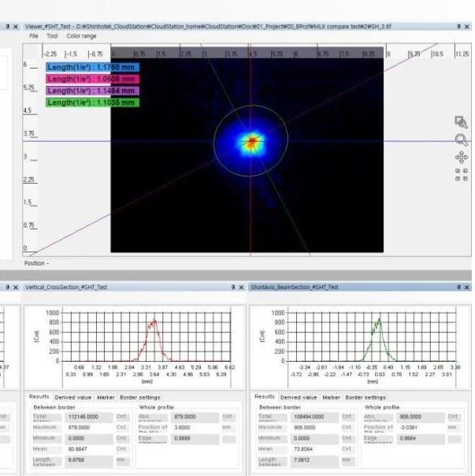The image size is (475, 476).
Task: Click the Edge 0.8889 value field
Action: (x=195, y=438)
